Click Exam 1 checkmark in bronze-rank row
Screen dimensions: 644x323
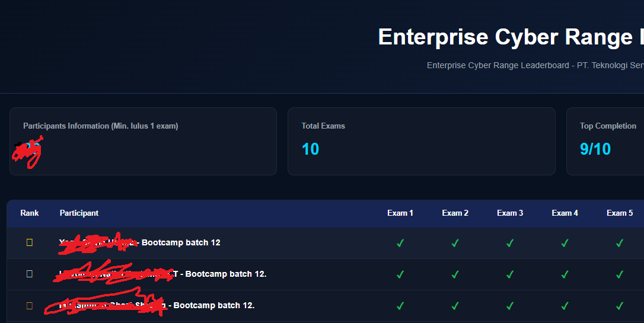[400, 306]
